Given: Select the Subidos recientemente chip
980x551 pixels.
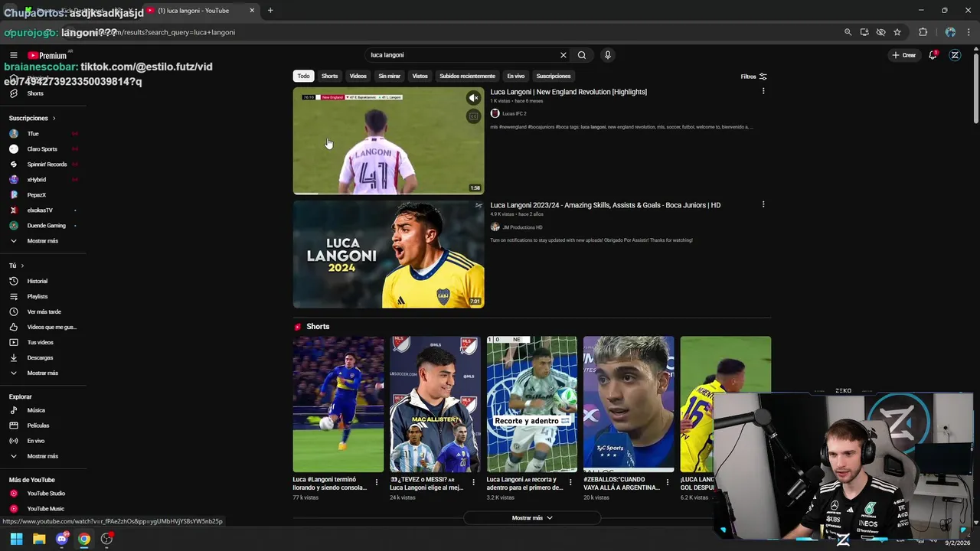Looking at the screenshot, I should pyautogui.click(x=467, y=76).
